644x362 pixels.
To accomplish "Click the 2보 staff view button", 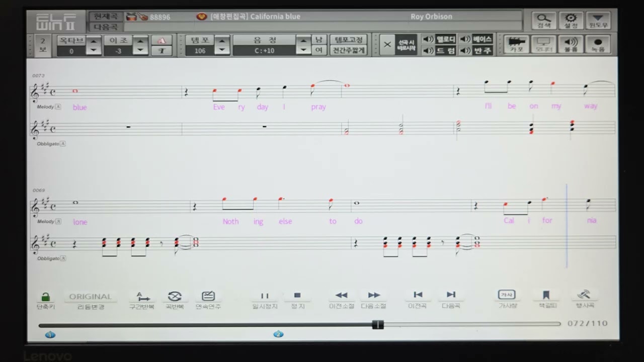I will (x=43, y=45).
